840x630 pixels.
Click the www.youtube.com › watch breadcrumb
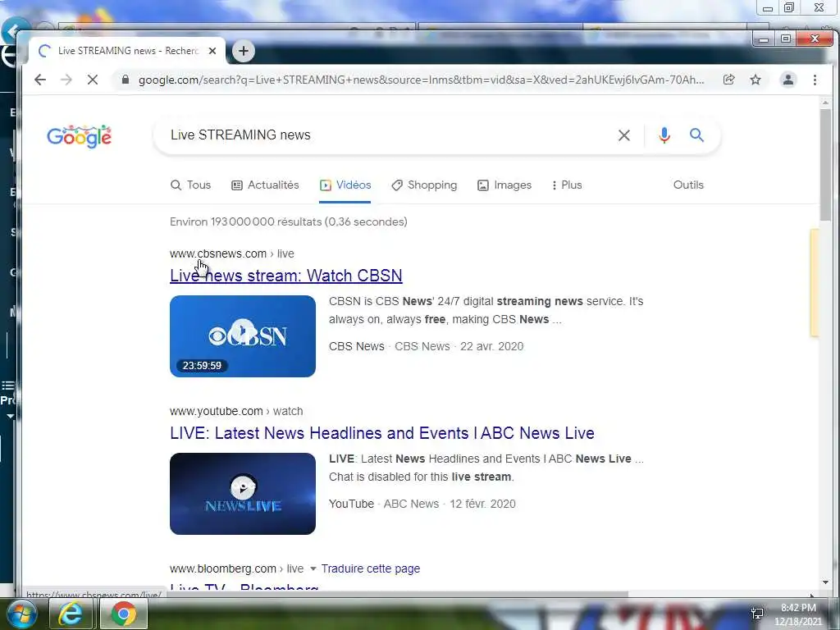236,411
